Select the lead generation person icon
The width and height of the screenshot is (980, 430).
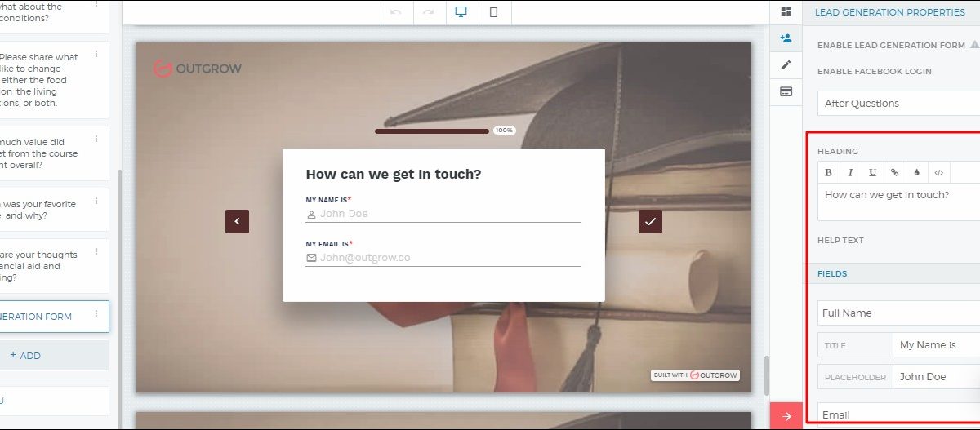786,38
